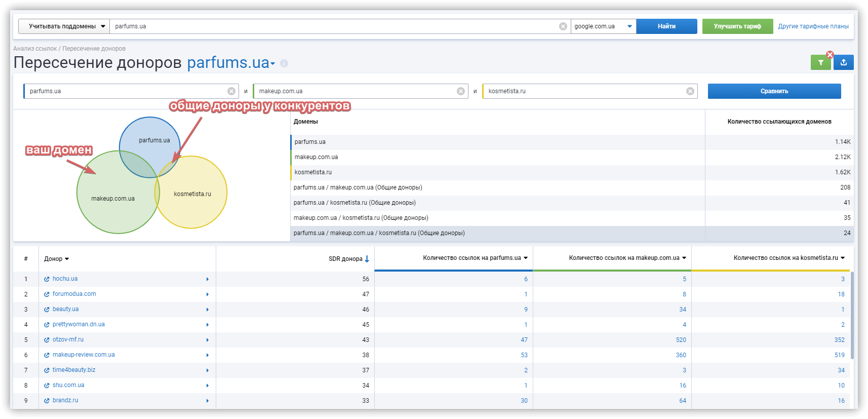The width and height of the screenshot is (868, 419).
Task: Go to Анализ ссылок breadcrumb
Action: [x=35, y=49]
